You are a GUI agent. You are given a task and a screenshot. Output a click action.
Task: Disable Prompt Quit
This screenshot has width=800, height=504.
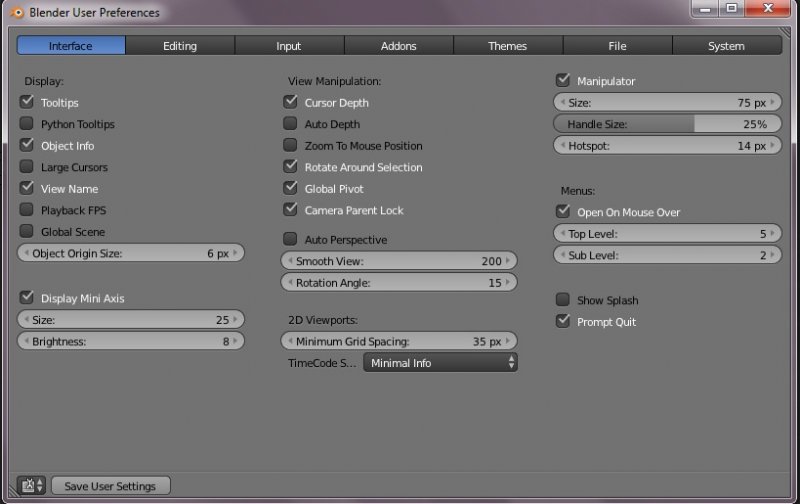tap(563, 321)
